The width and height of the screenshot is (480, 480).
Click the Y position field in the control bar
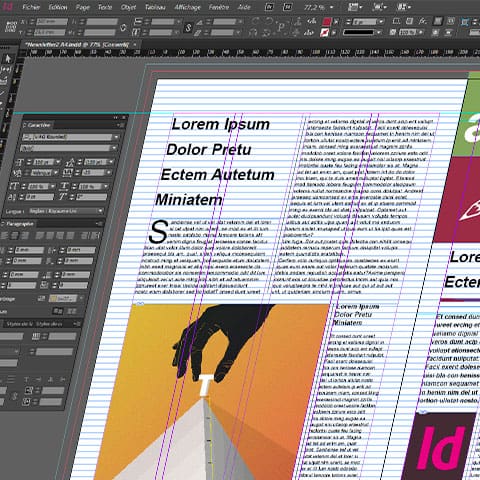(50, 33)
